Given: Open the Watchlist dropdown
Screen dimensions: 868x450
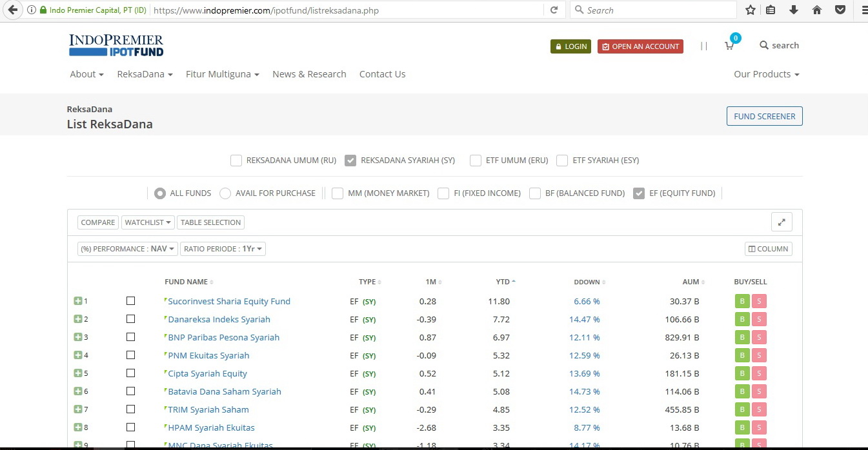Looking at the screenshot, I should point(149,222).
